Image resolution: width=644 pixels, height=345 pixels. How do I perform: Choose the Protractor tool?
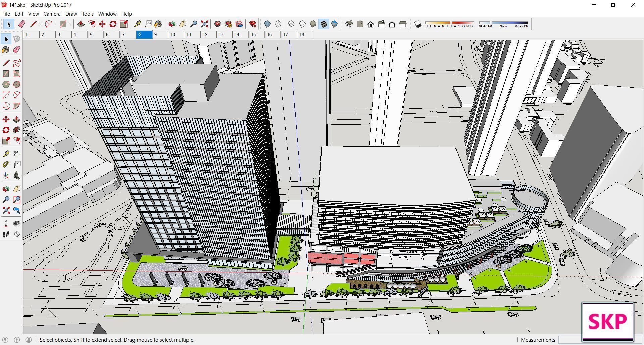pyautogui.click(x=6, y=164)
